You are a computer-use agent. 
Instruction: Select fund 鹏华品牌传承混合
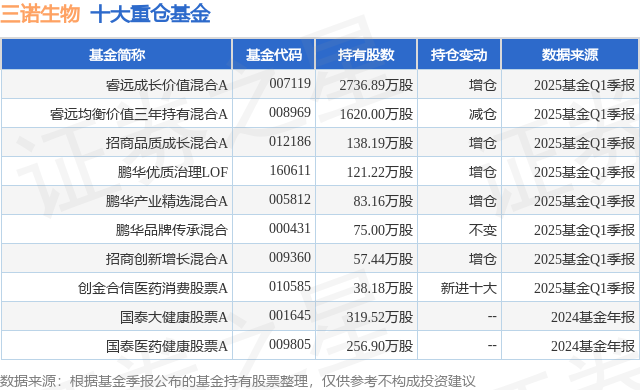[x=171, y=230]
